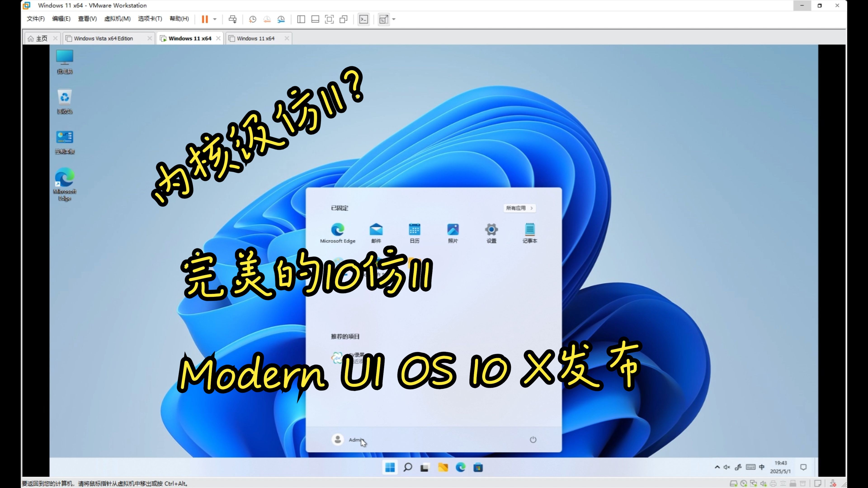Open Search from the guest taskbar
The image size is (868, 488).
(408, 467)
